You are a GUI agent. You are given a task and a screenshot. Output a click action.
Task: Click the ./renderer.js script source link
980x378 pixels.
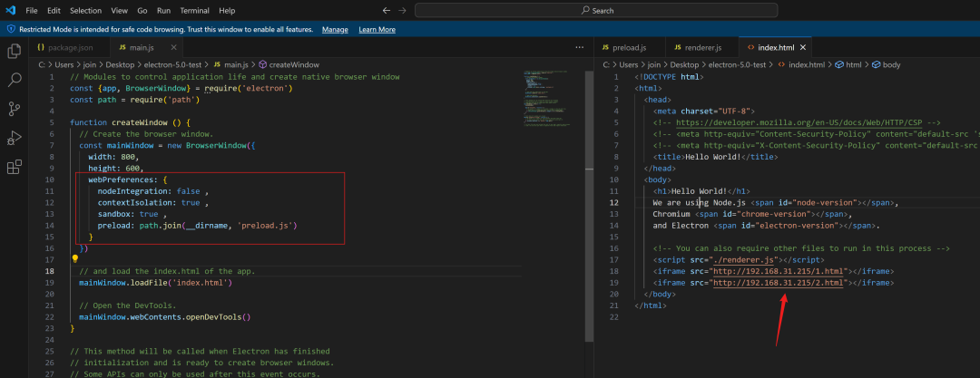[x=743, y=260]
